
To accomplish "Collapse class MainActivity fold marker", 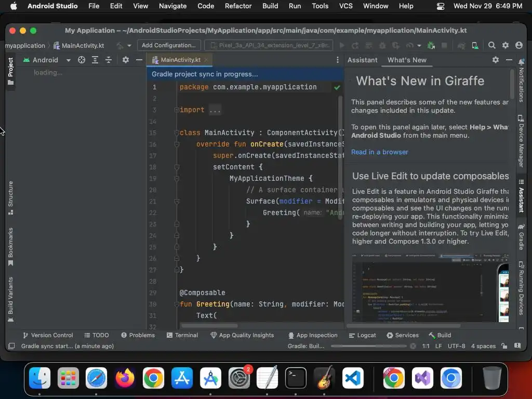I will coord(177,132).
